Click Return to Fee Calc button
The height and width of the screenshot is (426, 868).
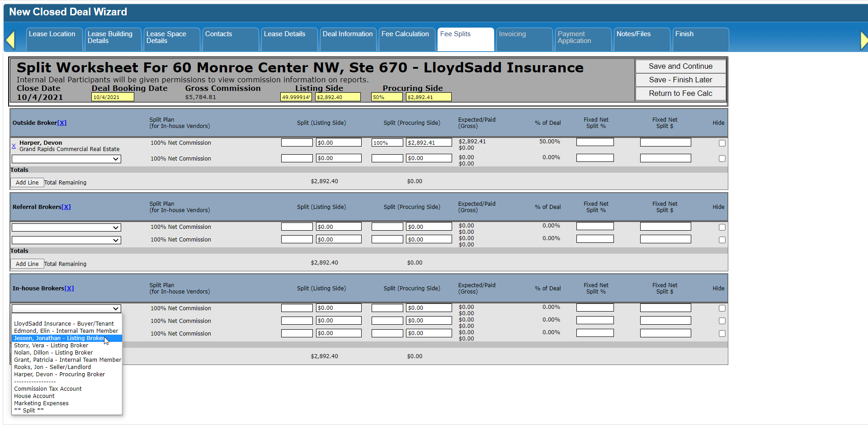pyautogui.click(x=680, y=94)
